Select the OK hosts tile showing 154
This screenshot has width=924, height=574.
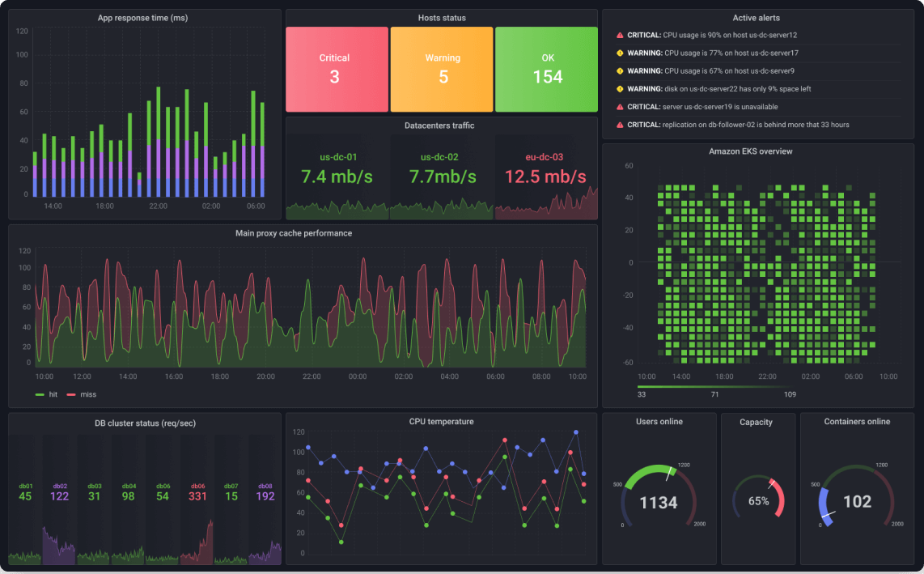[x=546, y=69]
